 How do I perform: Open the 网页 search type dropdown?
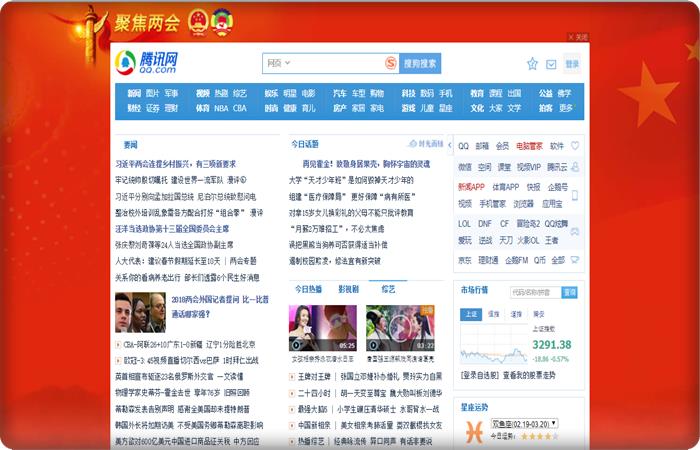(x=279, y=63)
